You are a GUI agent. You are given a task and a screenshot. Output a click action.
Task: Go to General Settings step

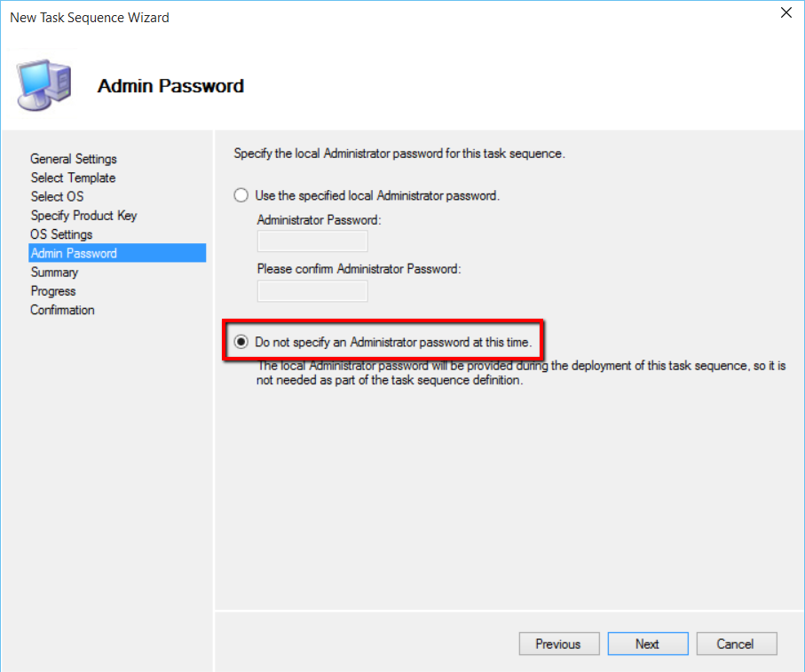(x=74, y=159)
